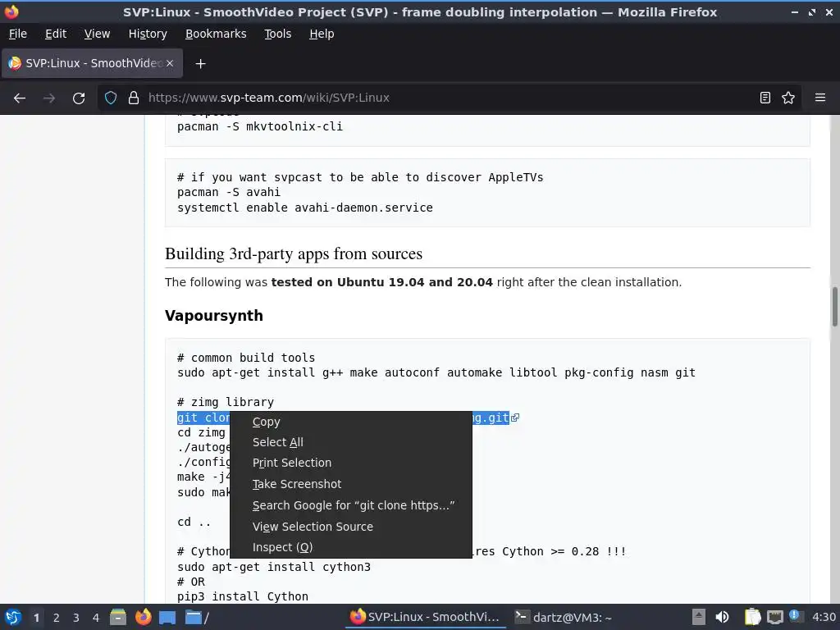Open the Tools menu

tap(277, 34)
